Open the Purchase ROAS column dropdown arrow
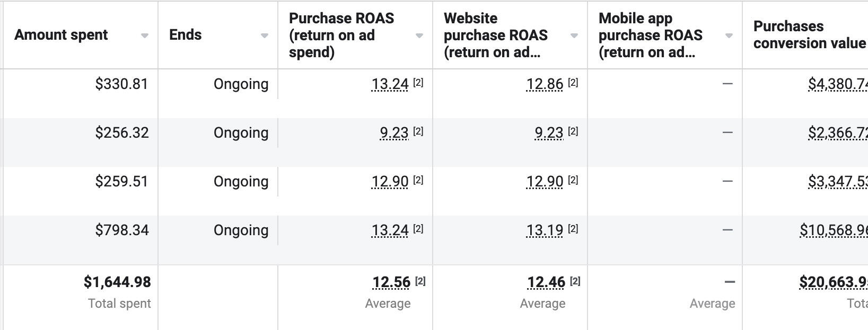Image resolution: width=868 pixels, height=330 pixels. coord(419,36)
